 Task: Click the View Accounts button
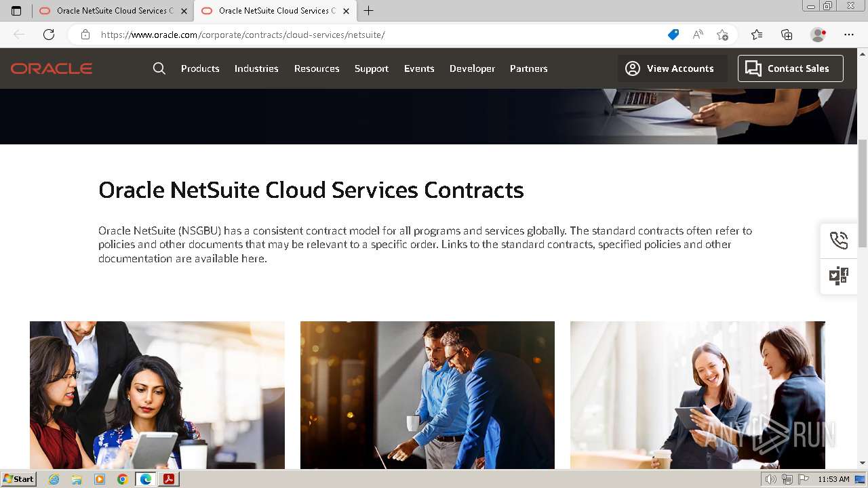coord(671,68)
